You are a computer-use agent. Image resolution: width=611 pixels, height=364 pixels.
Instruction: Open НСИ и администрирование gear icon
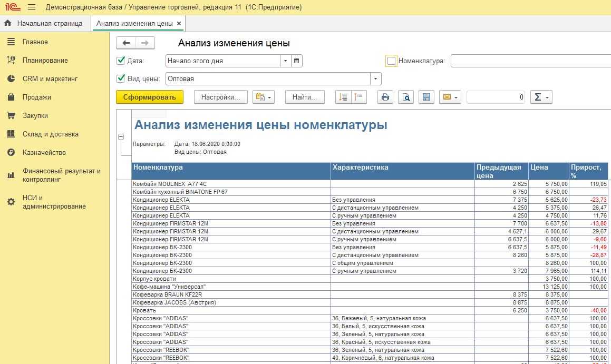[11, 202]
